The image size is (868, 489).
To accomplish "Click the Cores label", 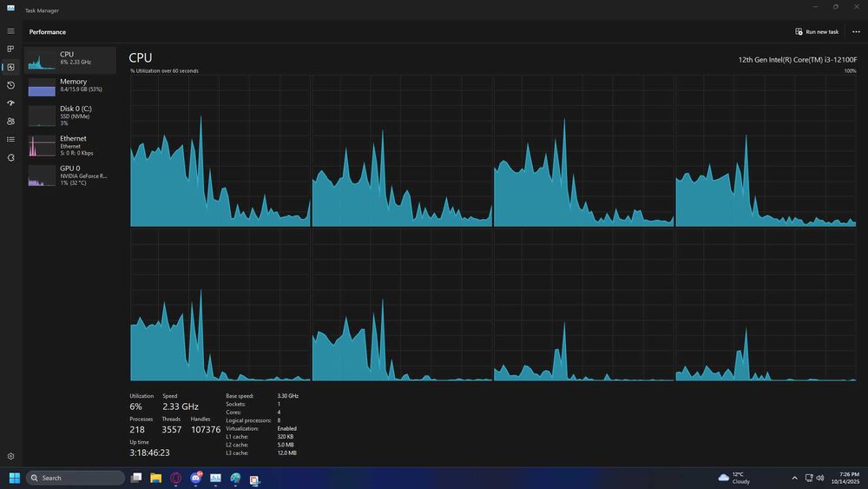I will [233, 413].
